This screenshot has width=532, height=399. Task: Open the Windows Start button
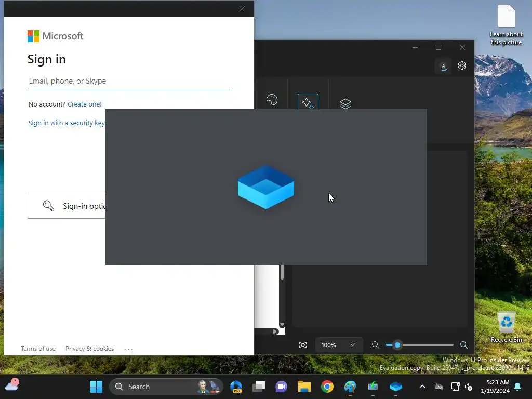click(96, 387)
